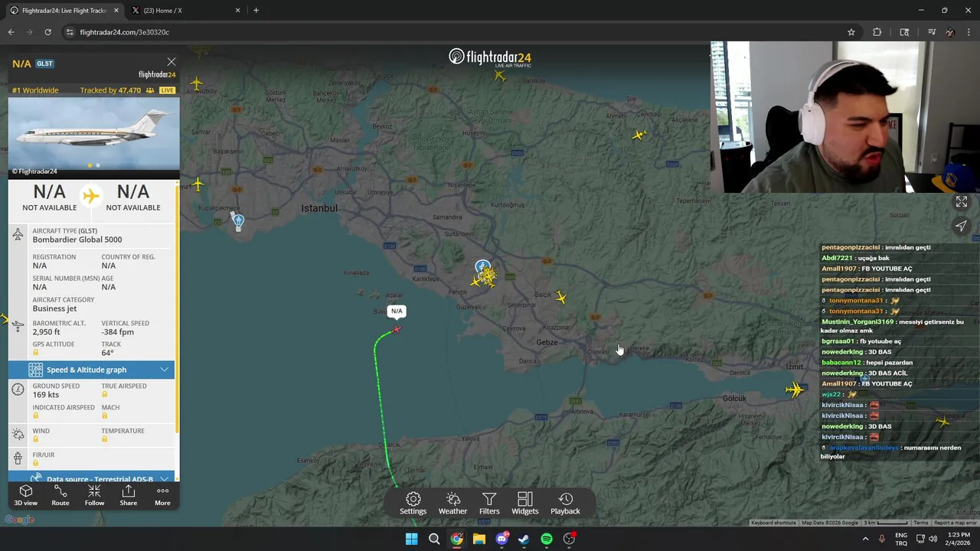Open map Settings from the bottom toolbar
Image resolution: width=980 pixels, height=551 pixels.
(413, 504)
